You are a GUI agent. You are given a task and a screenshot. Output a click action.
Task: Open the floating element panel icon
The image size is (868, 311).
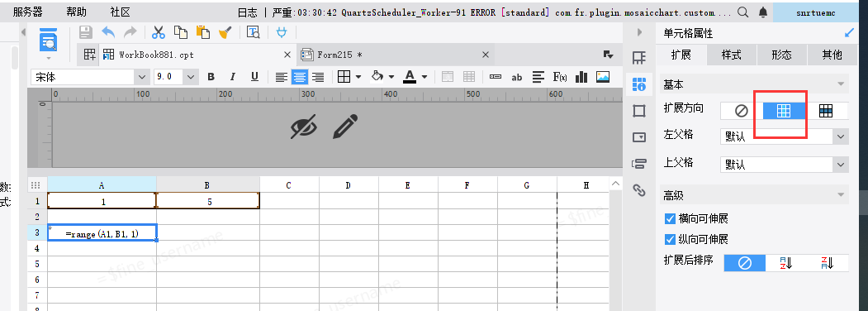(639, 111)
